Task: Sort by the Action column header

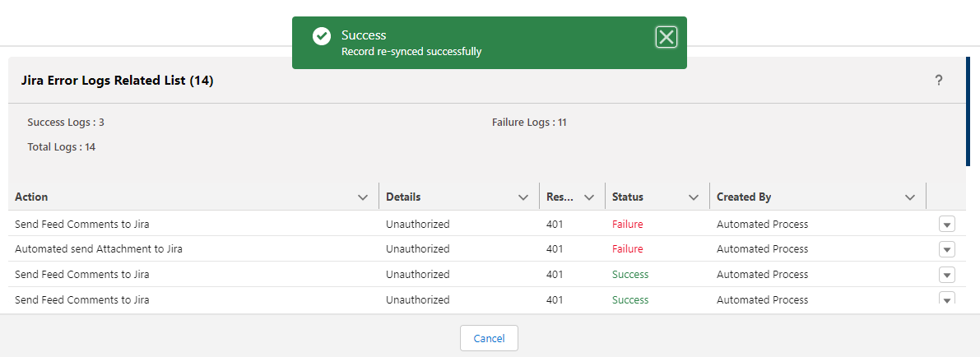Action: point(31,197)
